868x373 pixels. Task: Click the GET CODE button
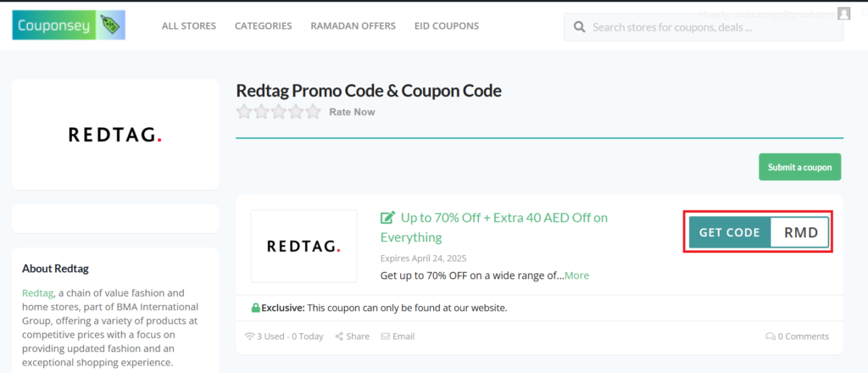click(x=730, y=232)
